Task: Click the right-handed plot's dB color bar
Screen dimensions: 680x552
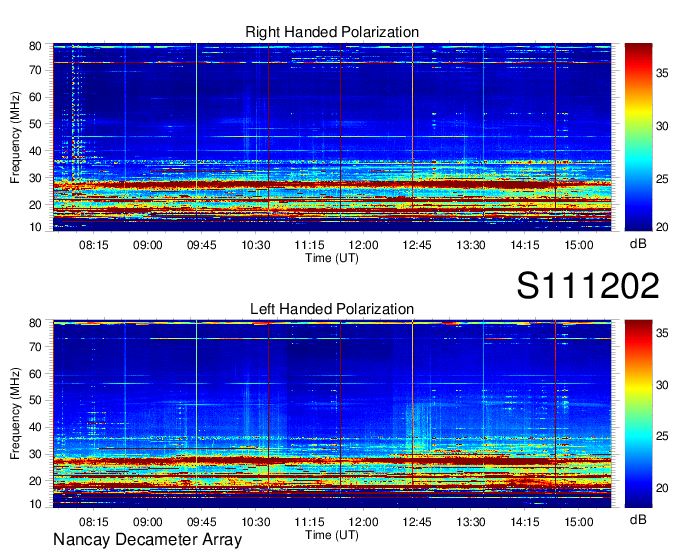Action: [638, 137]
